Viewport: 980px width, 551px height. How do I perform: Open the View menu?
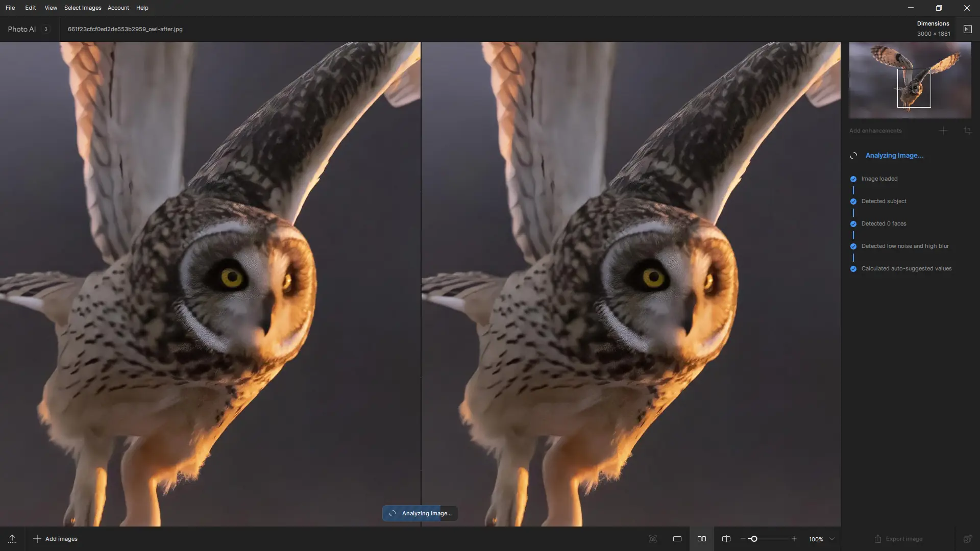coord(51,8)
